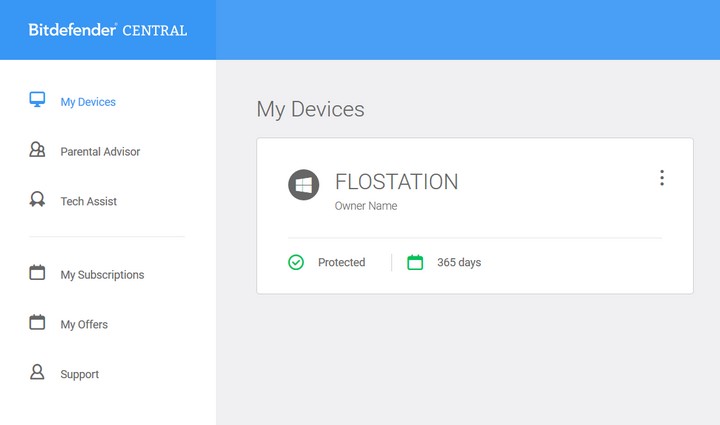Click the Parental Advisor people icon
720x425 pixels.
[38, 151]
